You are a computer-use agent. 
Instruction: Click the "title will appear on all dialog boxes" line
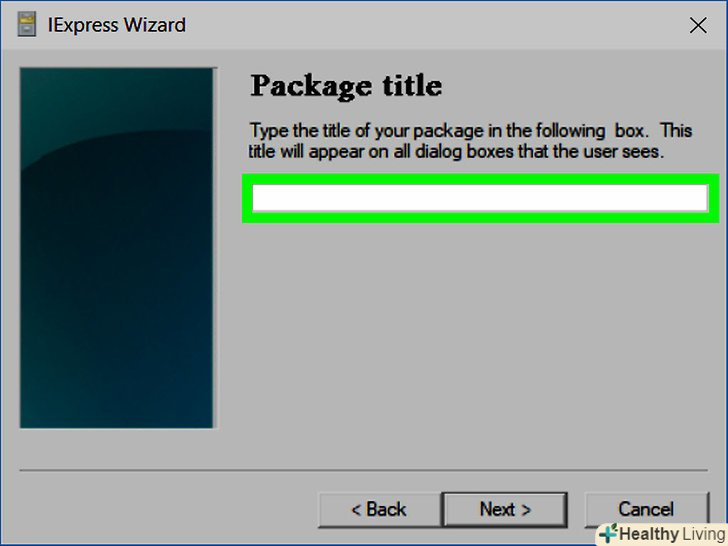click(x=456, y=152)
